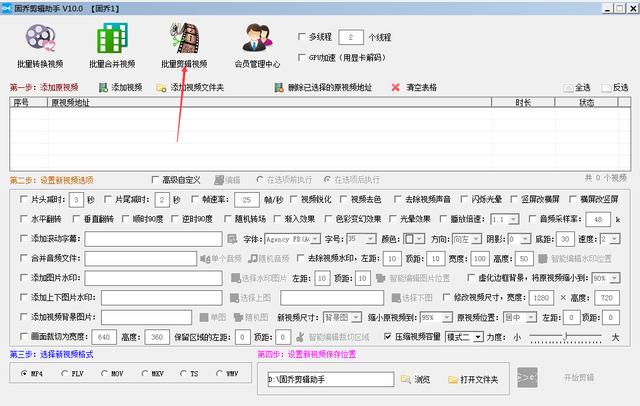
Task: Click 添加视频文件夹 folder icon
Action: 161,87
